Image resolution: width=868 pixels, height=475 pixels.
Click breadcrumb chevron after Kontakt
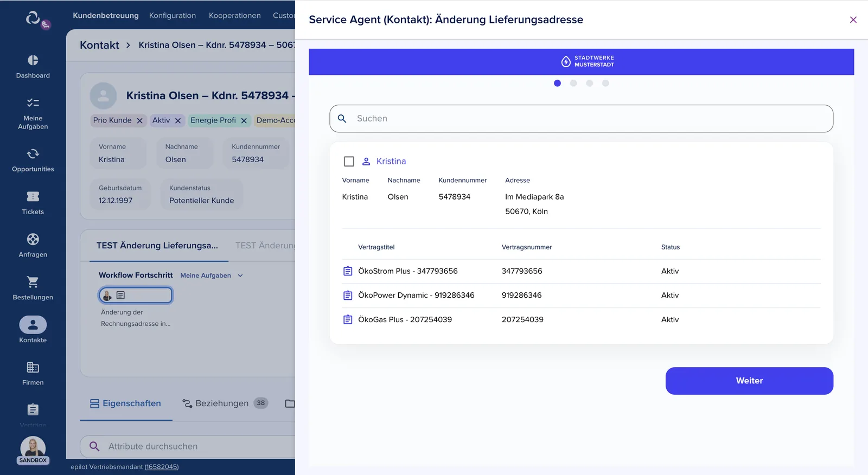pos(128,45)
